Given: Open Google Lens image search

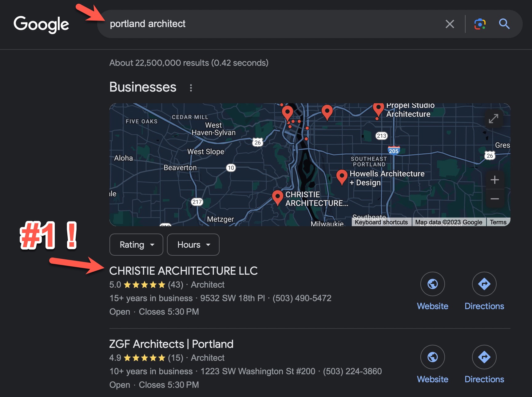Looking at the screenshot, I should 480,24.
